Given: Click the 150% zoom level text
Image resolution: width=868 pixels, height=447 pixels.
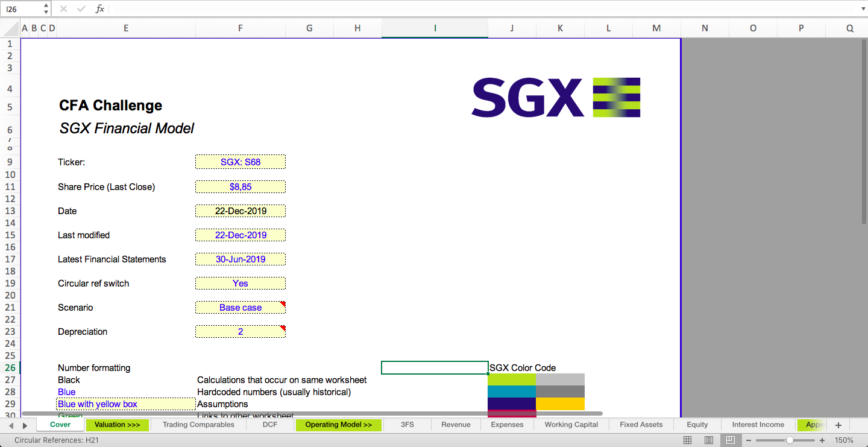Looking at the screenshot, I should click(844, 441).
